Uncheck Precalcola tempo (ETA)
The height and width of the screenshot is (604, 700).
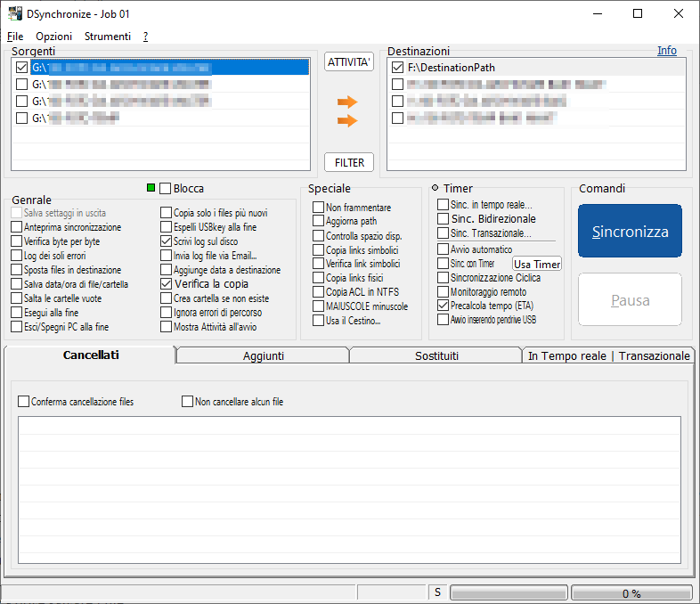[443, 306]
